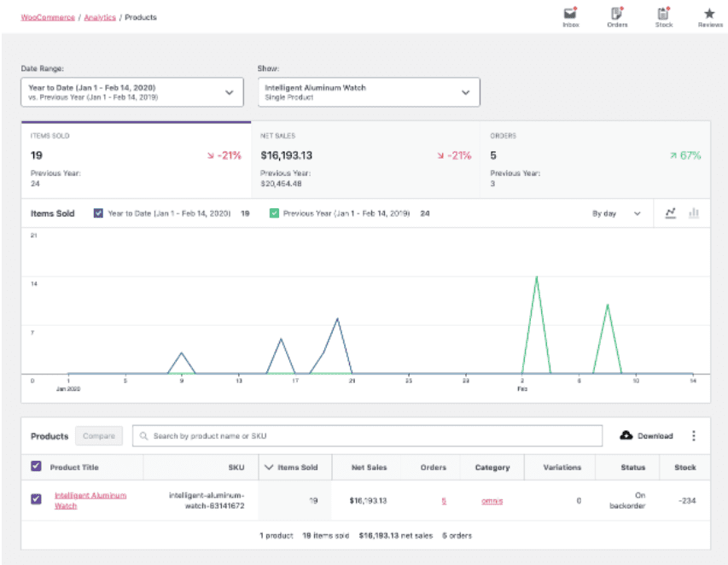Deselect the Intelligent Aluminum Watch row checkbox
The image size is (728, 565).
(35, 498)
